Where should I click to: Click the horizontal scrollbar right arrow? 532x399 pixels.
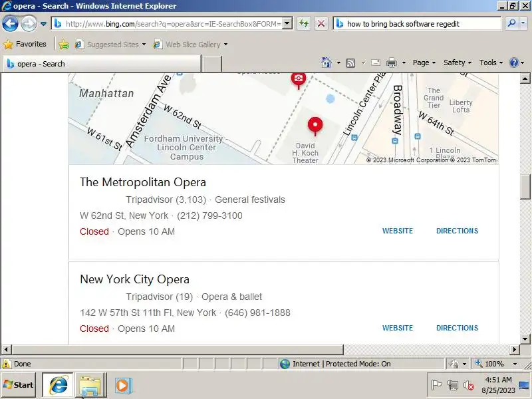pyautogui.click(x=515, y=349)
